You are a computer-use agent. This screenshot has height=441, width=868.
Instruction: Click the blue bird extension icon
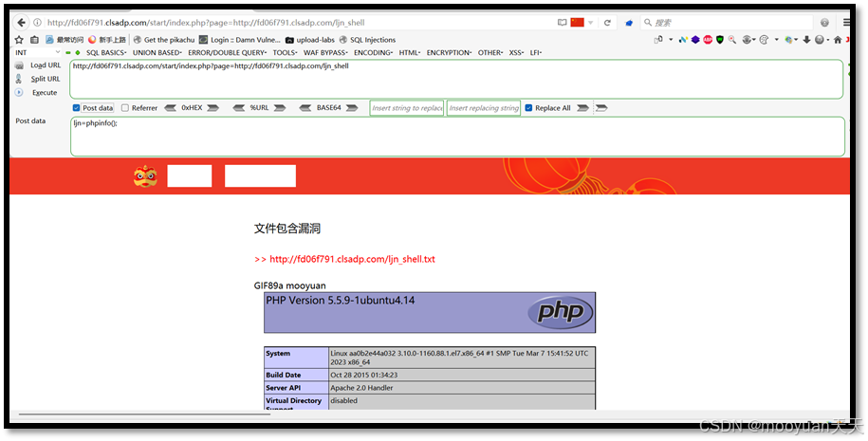point(629,23)
